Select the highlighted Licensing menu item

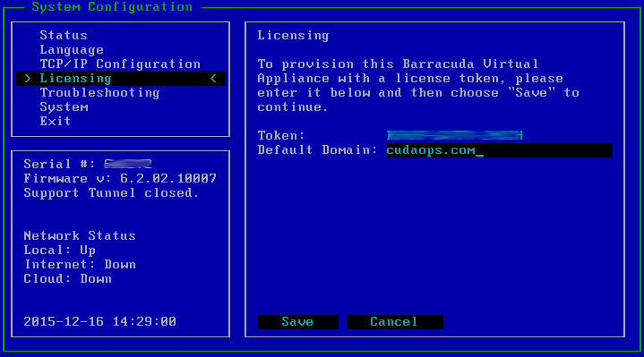click(x=121, y=79)
